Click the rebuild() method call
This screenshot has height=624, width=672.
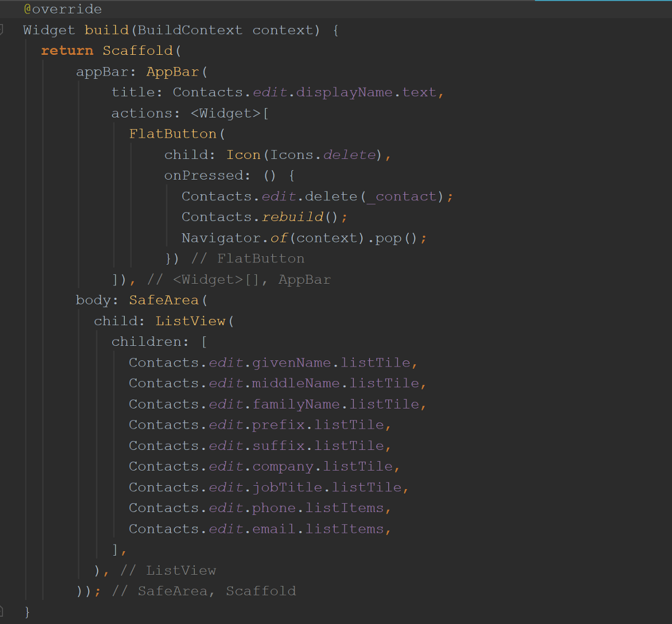pos(300,217)
